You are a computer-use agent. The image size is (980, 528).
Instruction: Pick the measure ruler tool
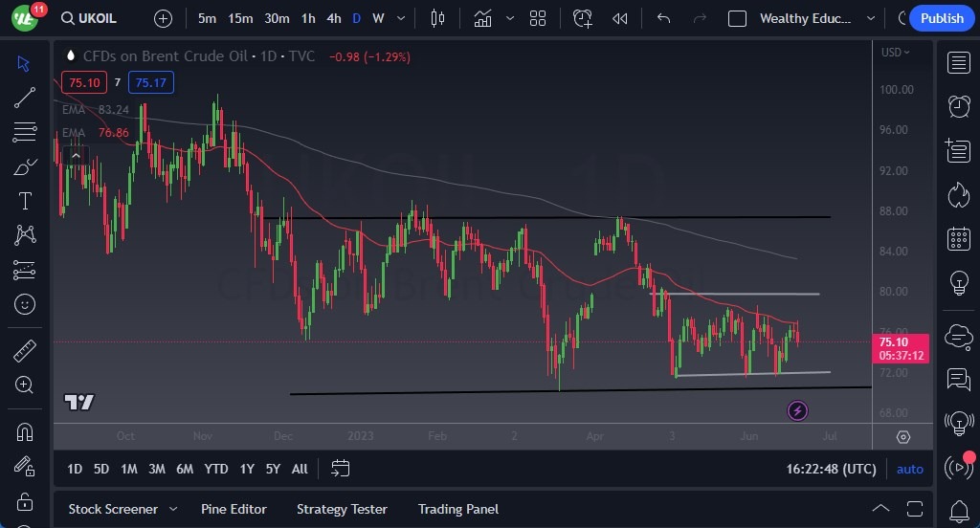25,351
